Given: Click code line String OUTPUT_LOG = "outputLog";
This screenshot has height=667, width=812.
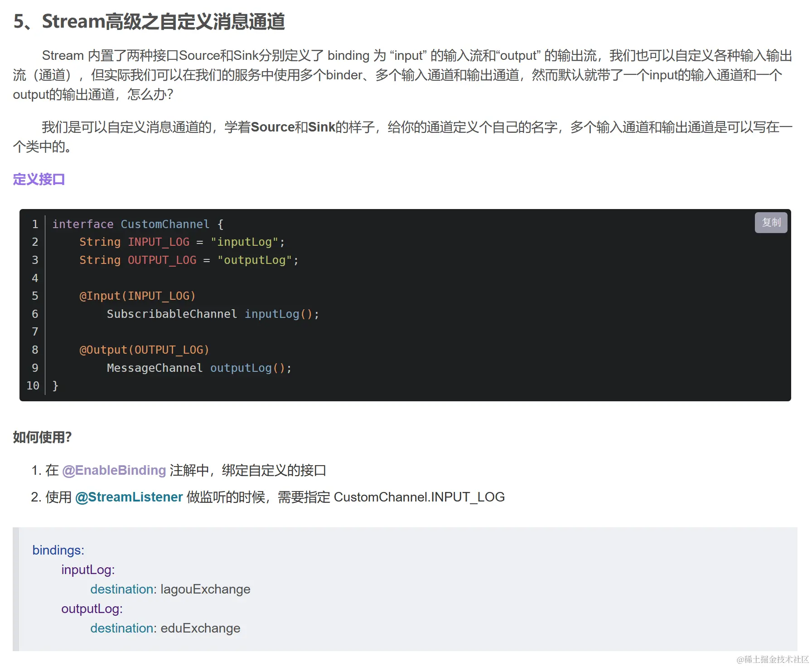Looking at the screenshot, I should (189, 260).
